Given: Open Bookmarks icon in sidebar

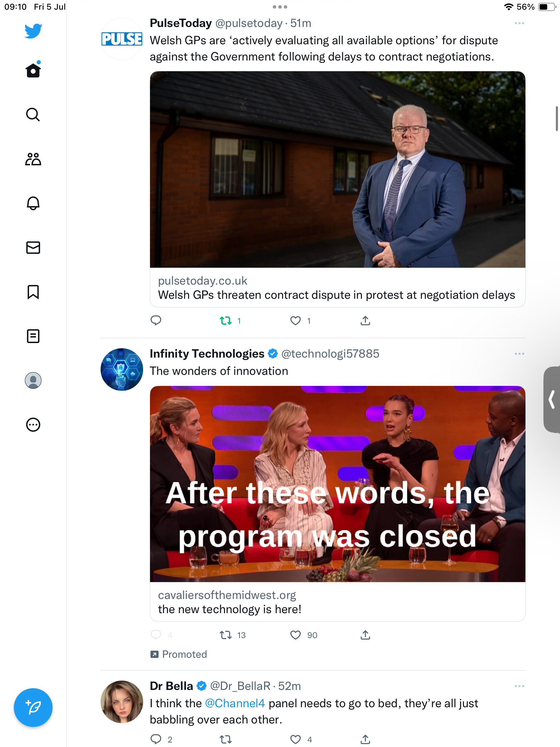Looking at the screenshot, I should [33, 292].
